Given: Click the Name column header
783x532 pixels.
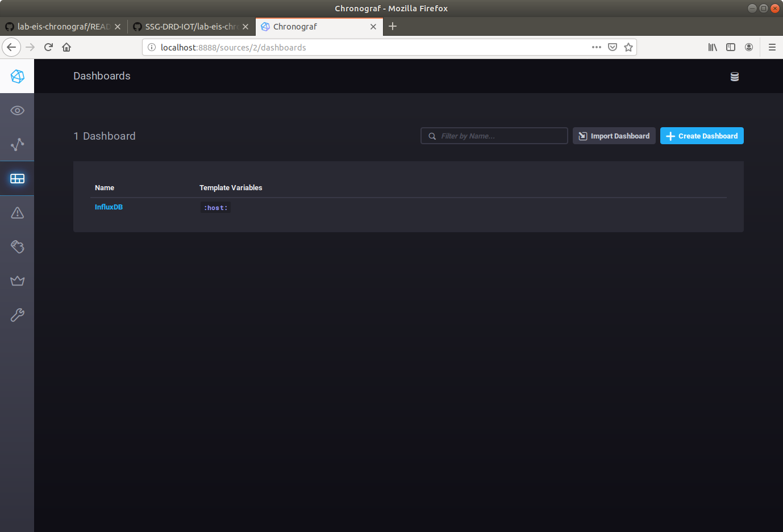Looking at the screenshot, I should pos(105,188).
